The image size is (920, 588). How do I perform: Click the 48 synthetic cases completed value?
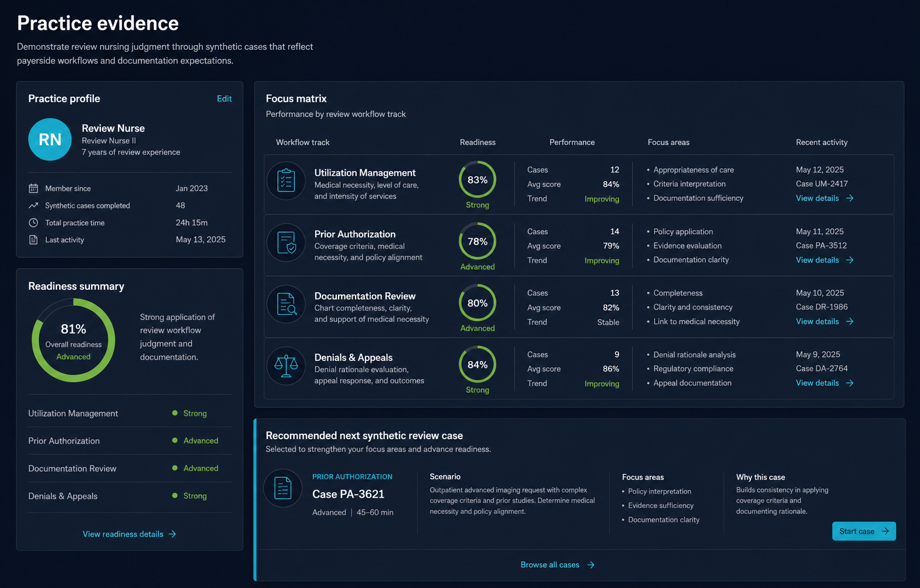click(x=180, y=205)
